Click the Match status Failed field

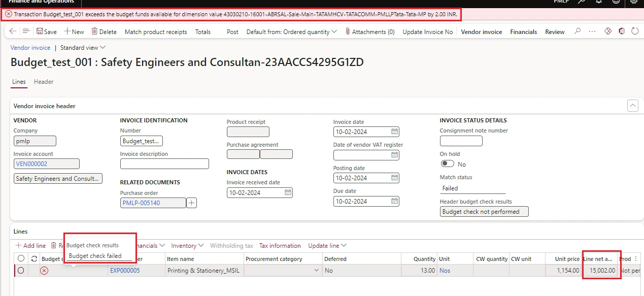pos(473,188)
